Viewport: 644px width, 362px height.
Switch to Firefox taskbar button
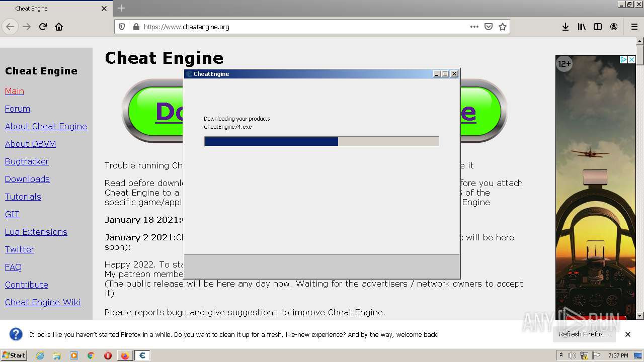[125, 355]
